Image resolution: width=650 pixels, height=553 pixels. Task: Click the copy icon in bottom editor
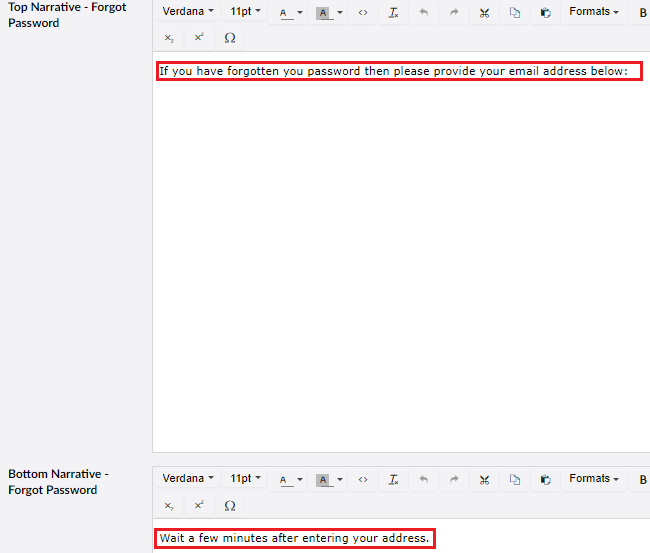pyautogui.click(x=515, y=480)
